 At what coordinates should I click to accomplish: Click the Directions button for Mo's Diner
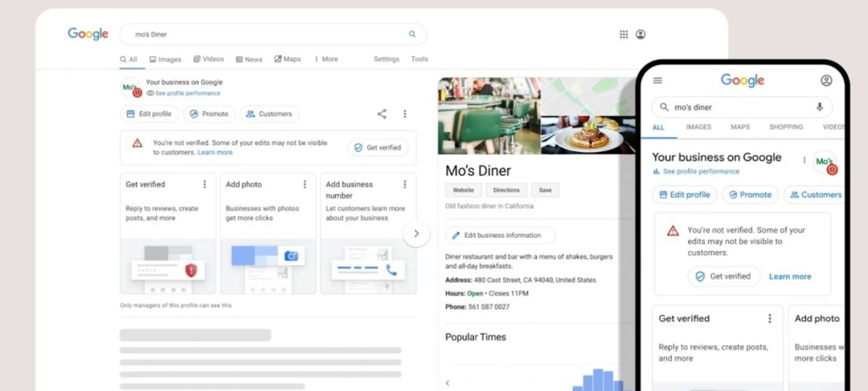(x=506, y=190)
